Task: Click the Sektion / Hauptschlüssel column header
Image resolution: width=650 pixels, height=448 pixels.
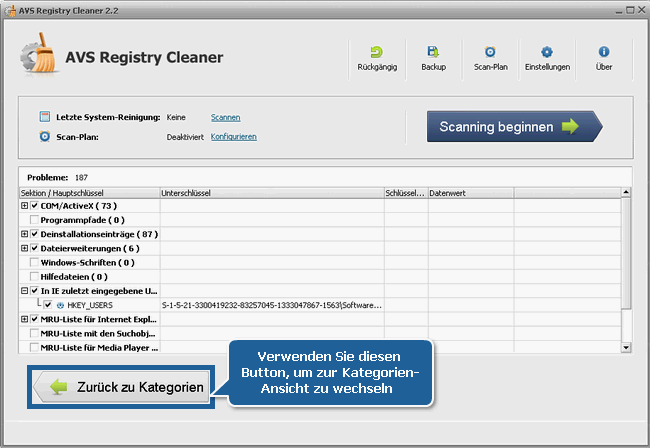Action: (x=90, y=193)
